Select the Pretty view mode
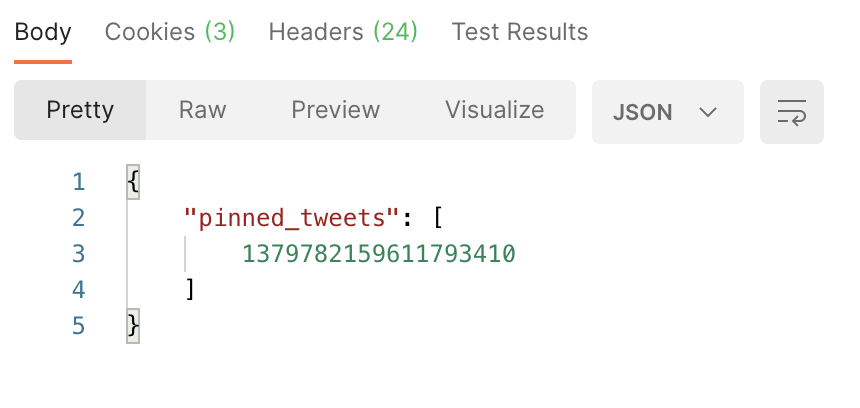860x408 pixels. [x=80, y=110]
